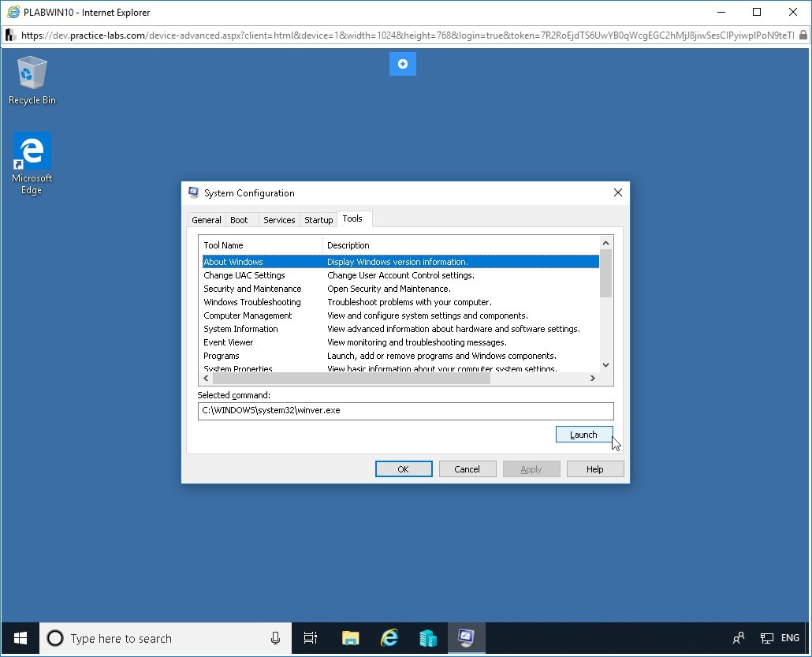This screenshot has height=657, width=812.
Task: Click the Help button
Action: 595,469
